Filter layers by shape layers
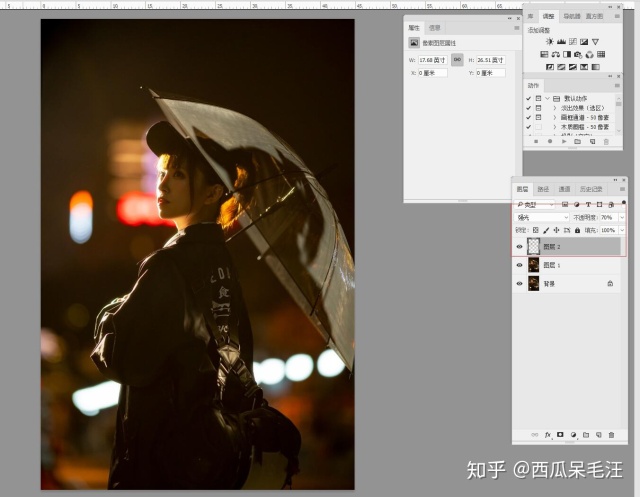This screenshot has height=497, width=640. [599, 204]
